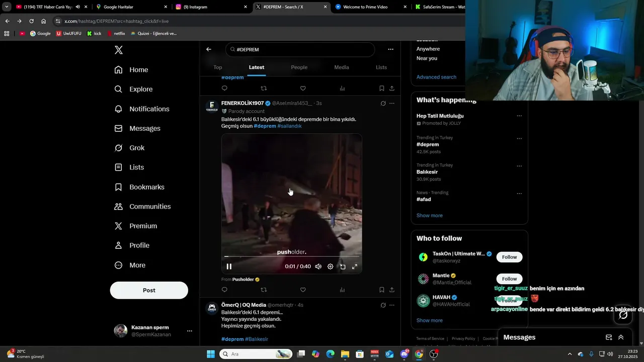Open browser tab search dropdown
Viewport: 644px width, 362px height.
coord(7,7)
